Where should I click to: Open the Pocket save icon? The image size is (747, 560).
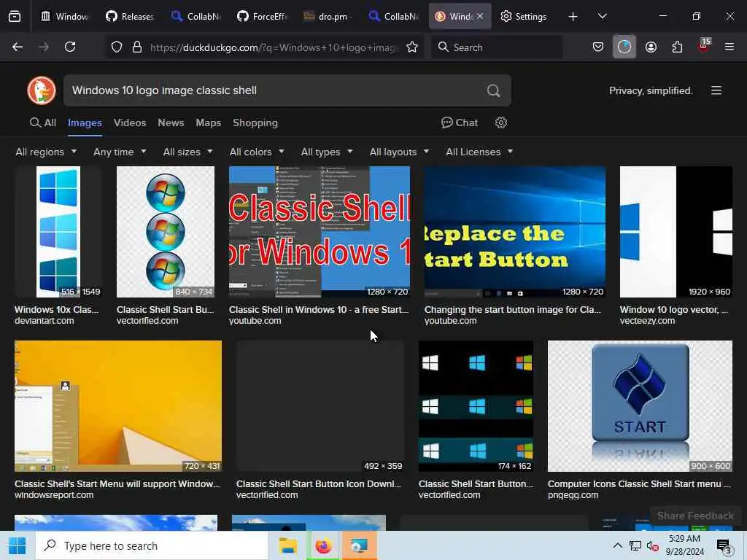598,47
